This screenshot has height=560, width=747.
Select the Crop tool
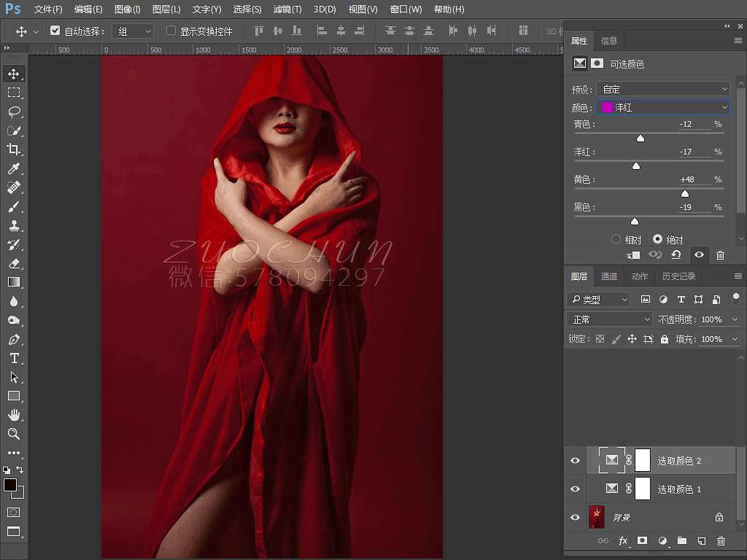click(x=15, y=149)
